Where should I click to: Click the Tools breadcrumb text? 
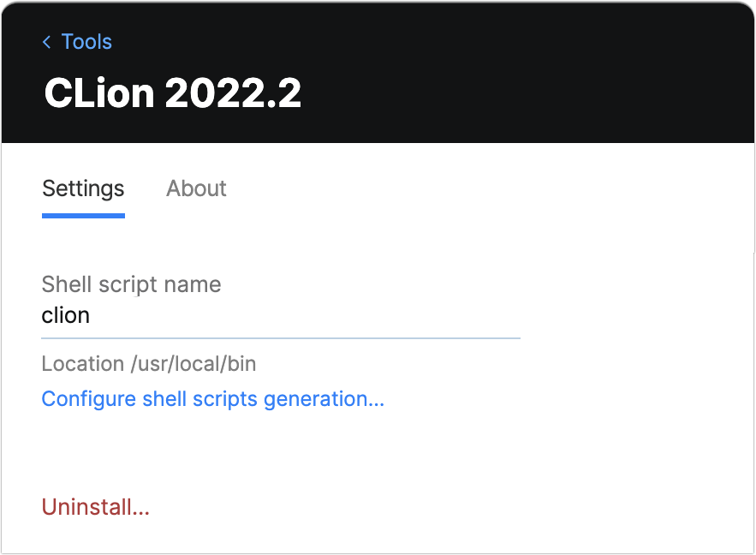pos(86,41)
